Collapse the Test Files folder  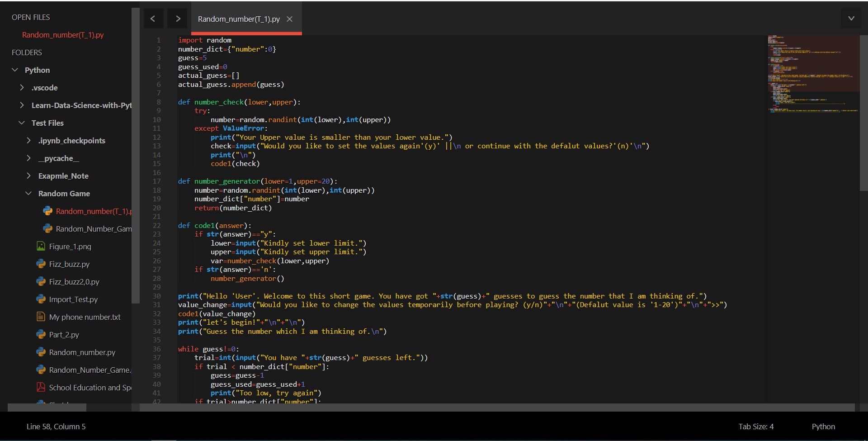point(22,123)
